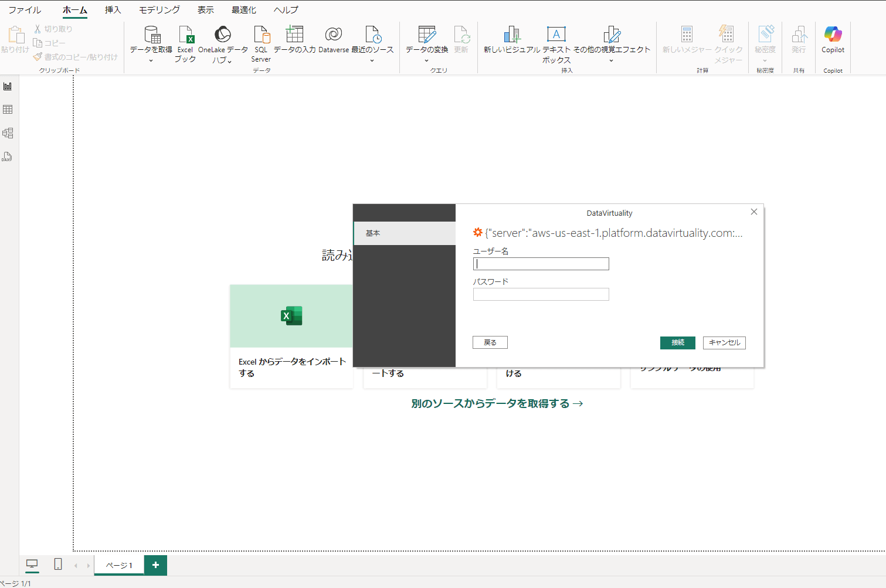The height and width of the screenshot is (588, 886).
Task: Open Model view from the left sidebar
Action: (x=8, y=133)
